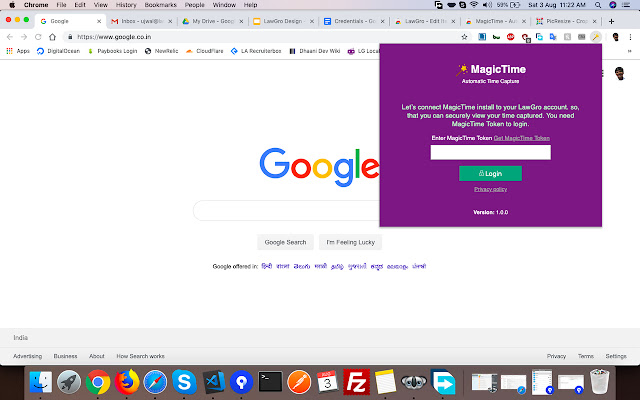This screenshot has width=640, height=400.
Task: Open the Trash in the dock
Action: 599,382
